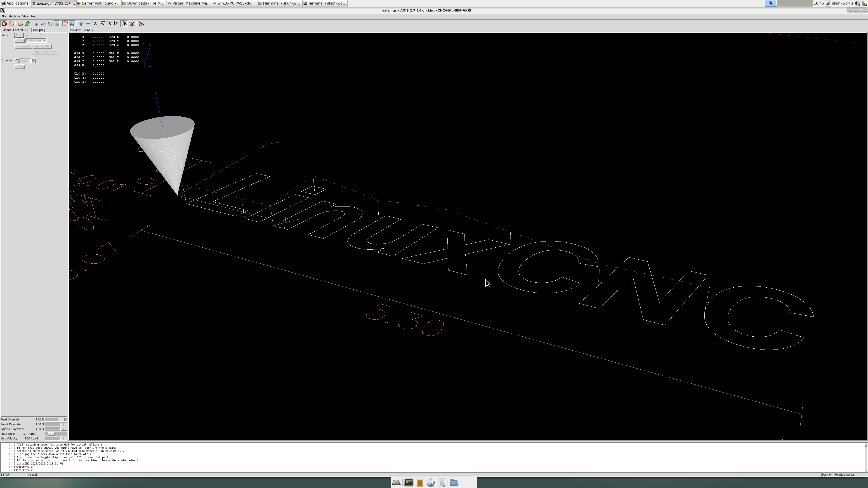Run the next line with step arrow
Viewport: 868px width, 488px height.
tap(43, 23)
